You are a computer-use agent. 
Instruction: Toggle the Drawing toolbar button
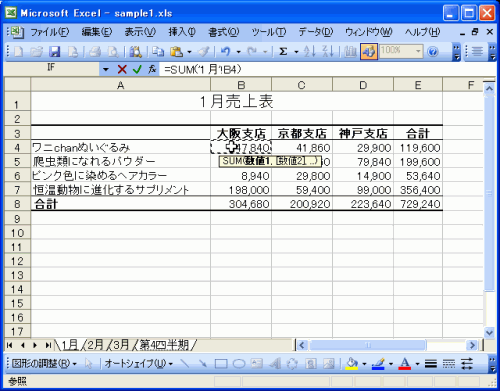click(x=369, y=51)
